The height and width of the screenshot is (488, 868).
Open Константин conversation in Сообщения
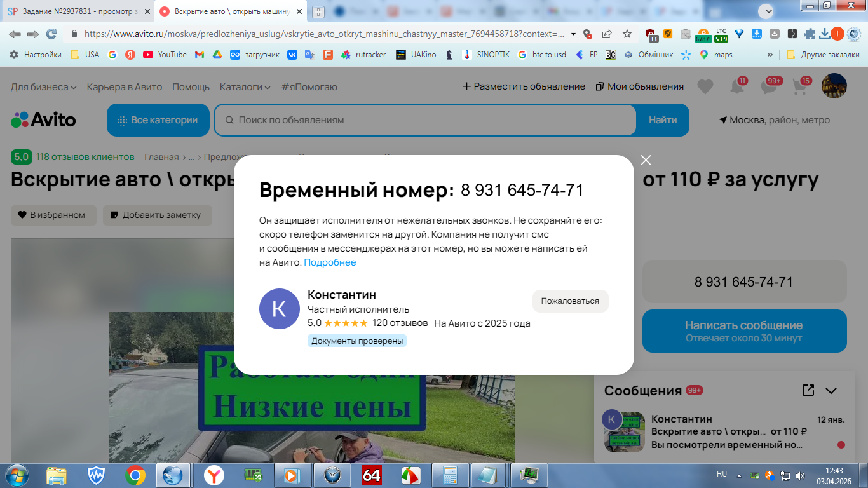click(x=724, y=432)
